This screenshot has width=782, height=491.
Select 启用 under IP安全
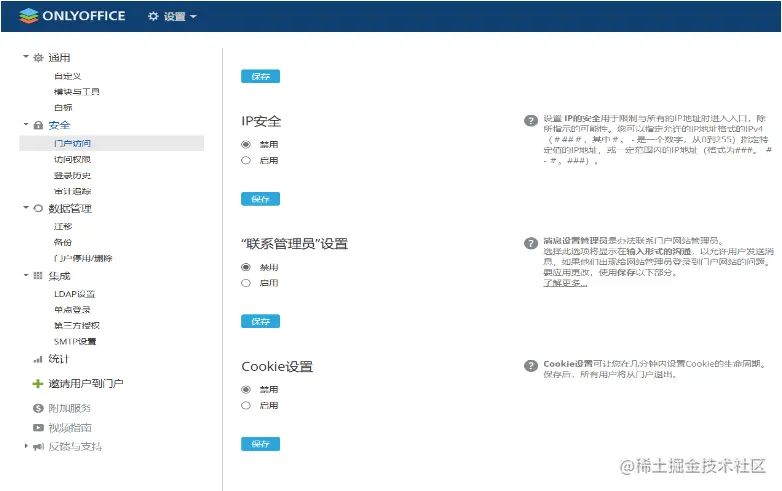click(246, 161)
